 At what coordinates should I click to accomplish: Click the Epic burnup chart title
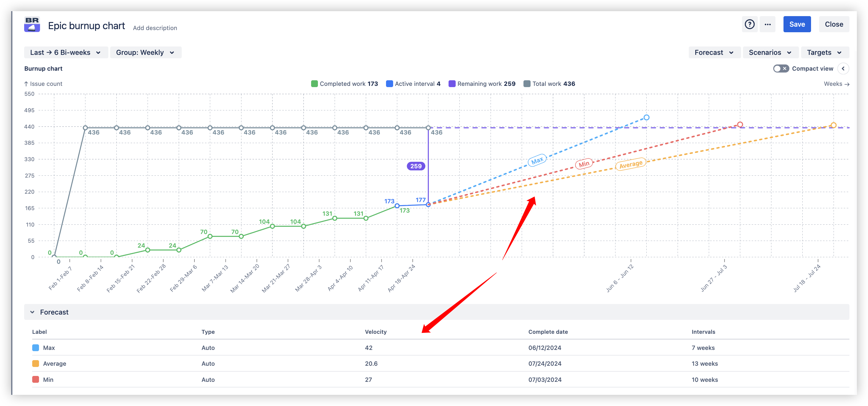click(x=86, y=26)
